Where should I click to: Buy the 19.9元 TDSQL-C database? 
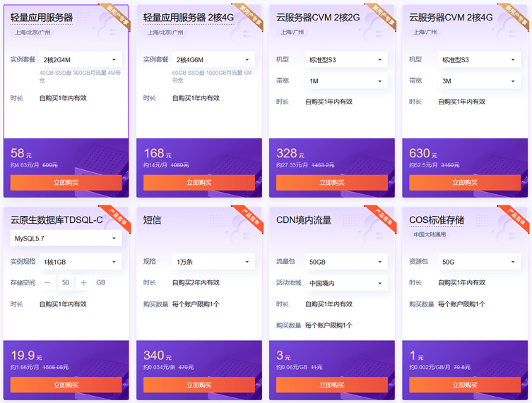pos(66,385)
